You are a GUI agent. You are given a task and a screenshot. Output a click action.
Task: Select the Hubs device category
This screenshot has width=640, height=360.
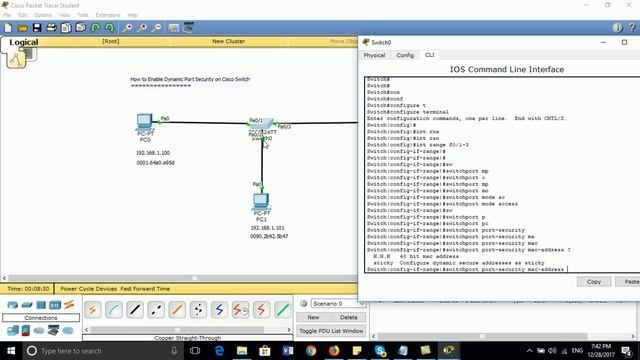(41, 304)
